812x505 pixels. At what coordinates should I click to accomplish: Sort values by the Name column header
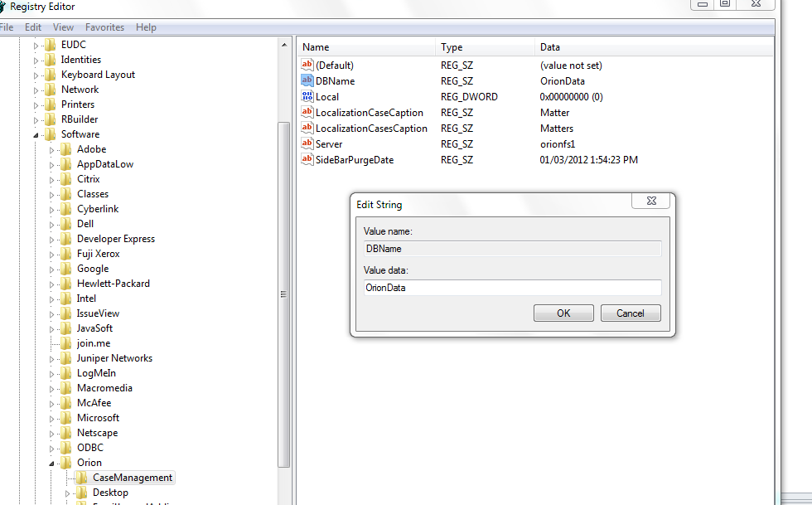(x=366, y=47)
